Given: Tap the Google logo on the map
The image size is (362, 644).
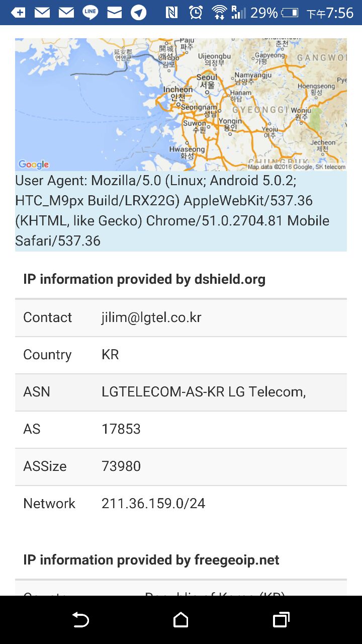Looking at the screenshot, I should 34,164.
